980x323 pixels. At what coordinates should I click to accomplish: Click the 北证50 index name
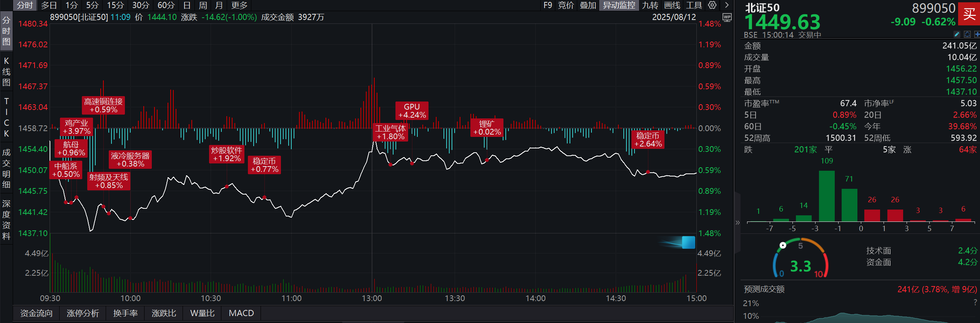[x=762, y=8]
